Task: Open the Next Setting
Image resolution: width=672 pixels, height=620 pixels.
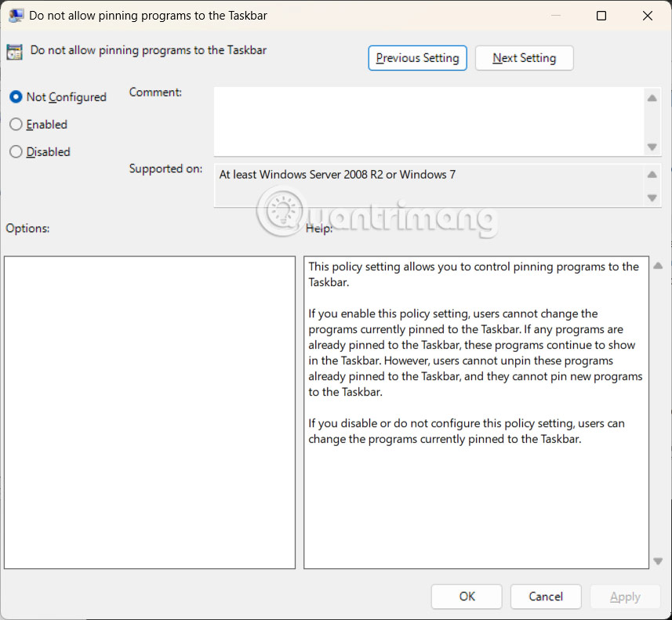Action: 524,57
